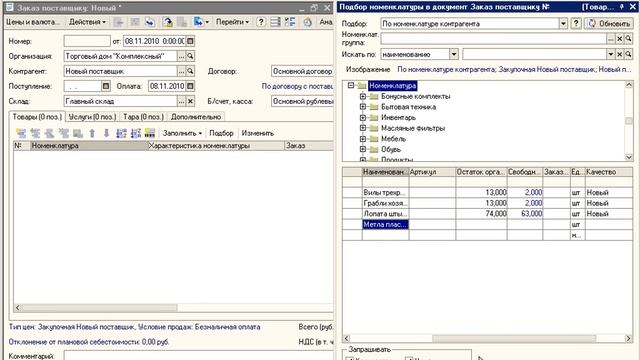This screenshot has height=360, width=640.
Task: Move row up arrow in Товары toolbar
Action: point(92,133)
